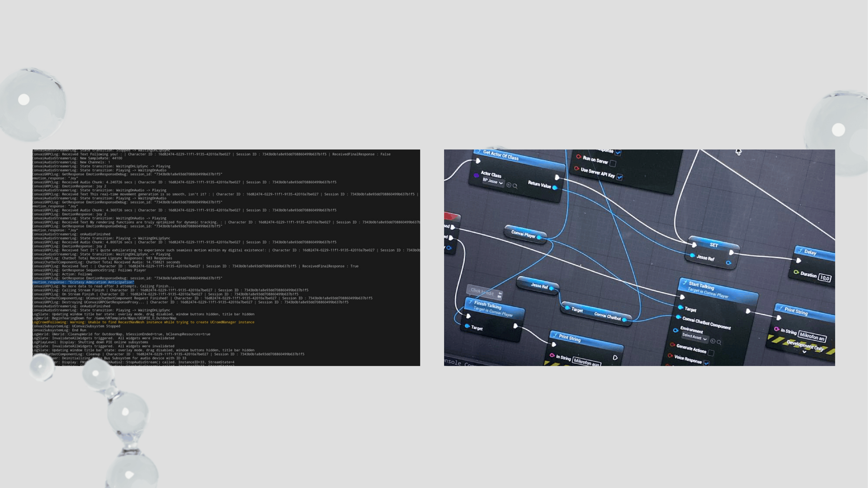The image size is (868, 488).
Task: Click the log line "ConvaiSubsystemLog: End Run"
Action: [x=59, y=330]
